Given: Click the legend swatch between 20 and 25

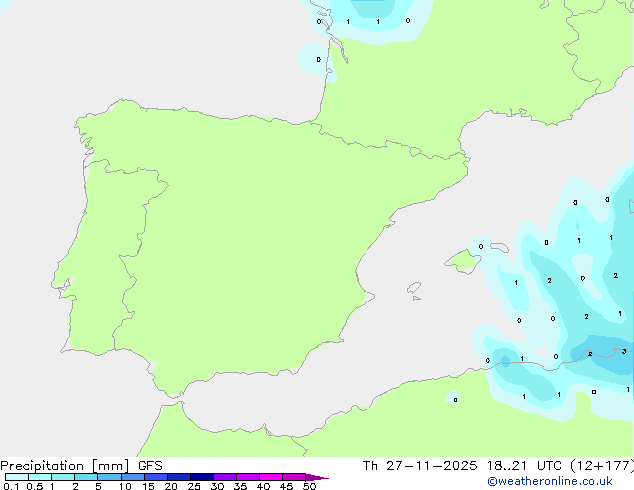Looking at the screenshot, I should click(x=178, y=477).
